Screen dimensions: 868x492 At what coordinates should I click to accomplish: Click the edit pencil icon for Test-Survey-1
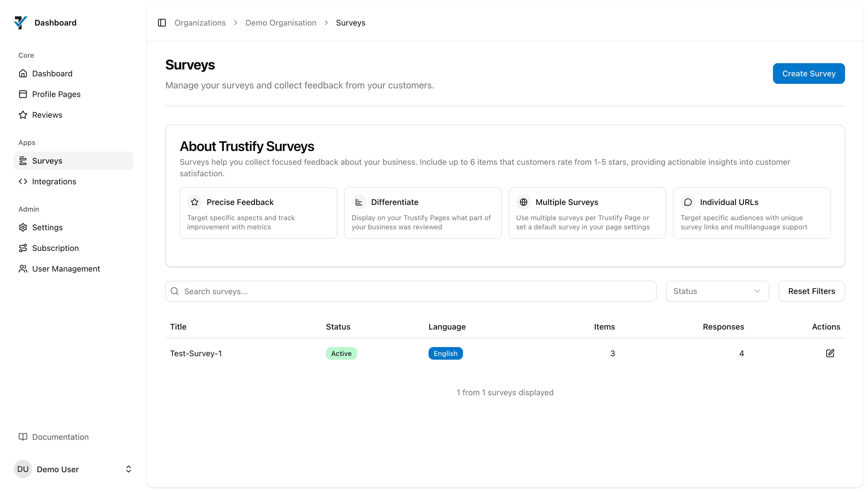[x=830, y=353]
